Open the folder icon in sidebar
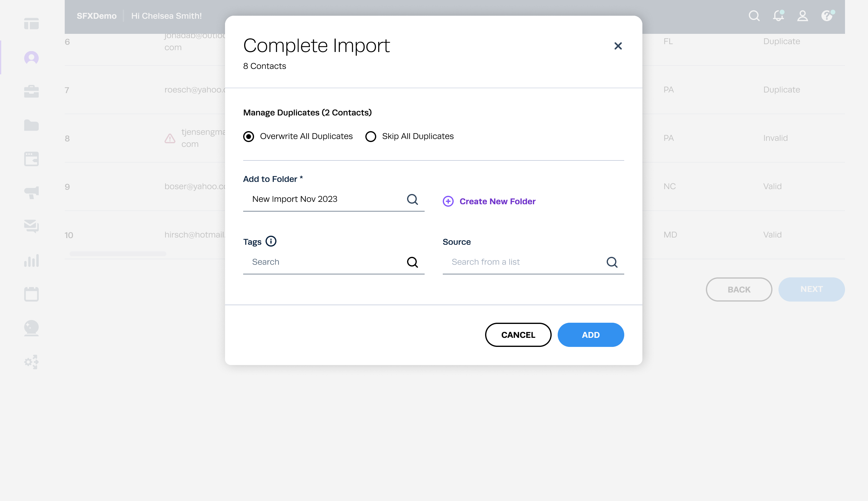 pyautogui.click(x=31, y=125)
